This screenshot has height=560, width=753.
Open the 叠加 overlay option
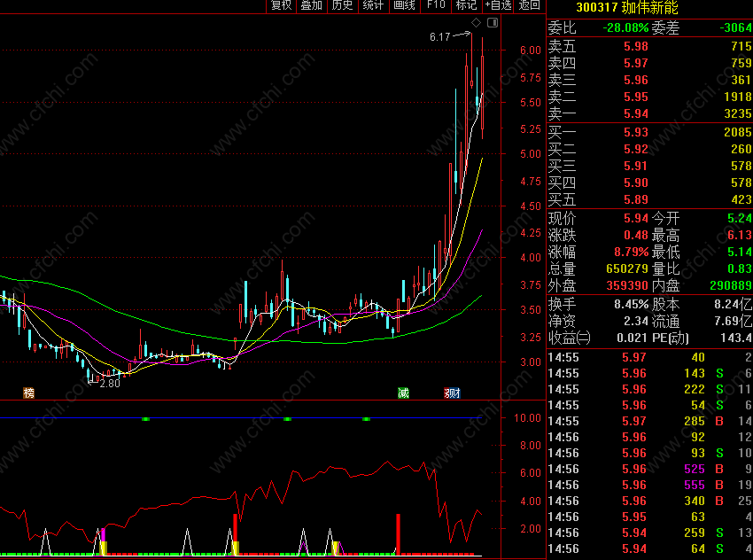pyautogui.click(x=311, y=5)
